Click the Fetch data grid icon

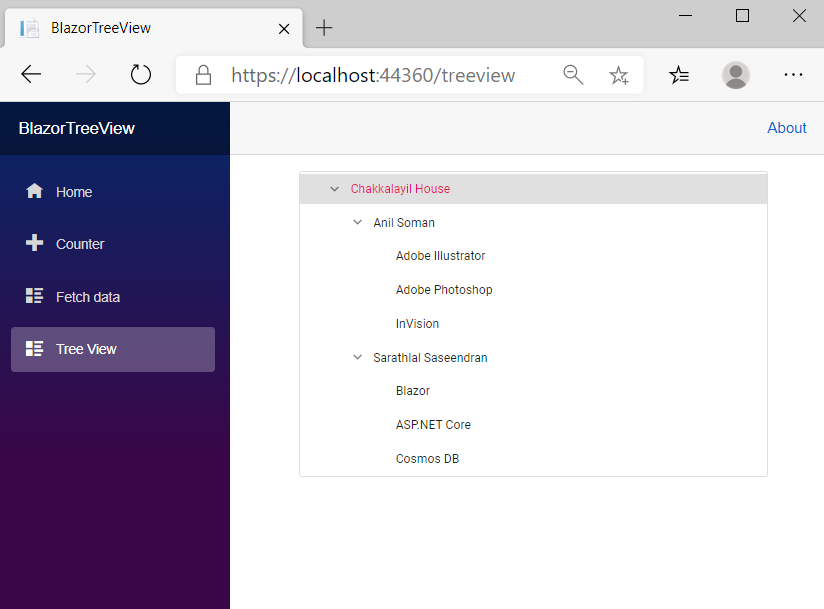point(35,296)
